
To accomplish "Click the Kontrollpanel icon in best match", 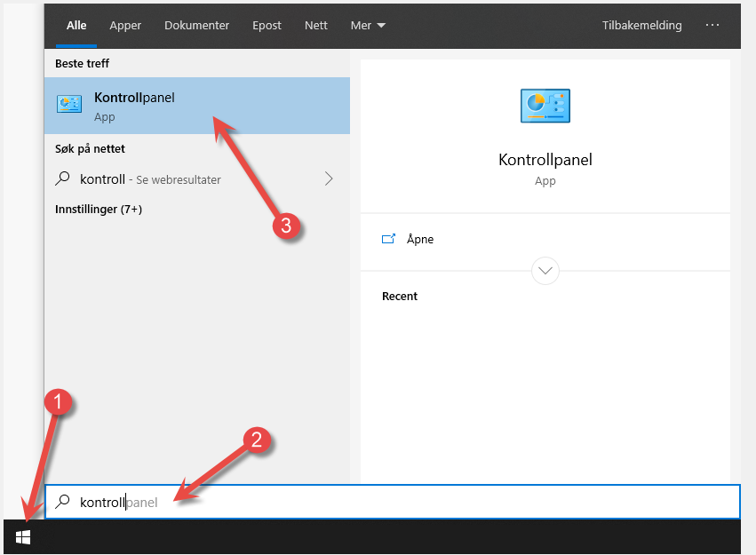I will click(69, 104).
